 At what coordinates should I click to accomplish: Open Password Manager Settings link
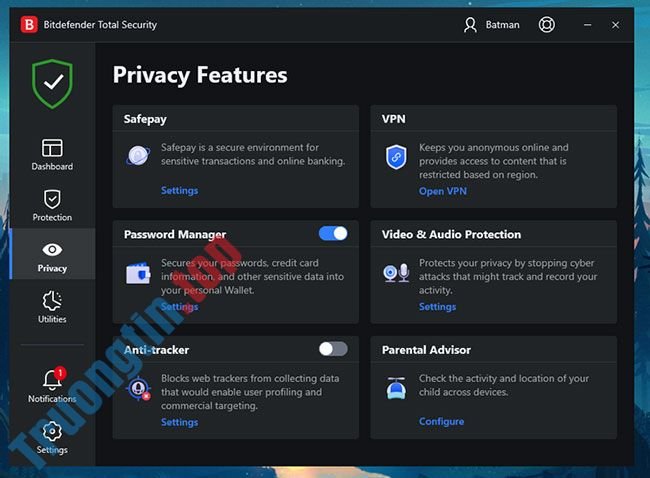pyautogui.click(x=179, y=307)
